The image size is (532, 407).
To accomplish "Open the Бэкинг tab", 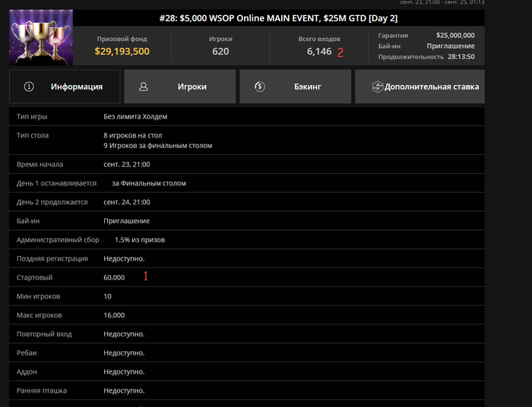I will coord(295,87).
